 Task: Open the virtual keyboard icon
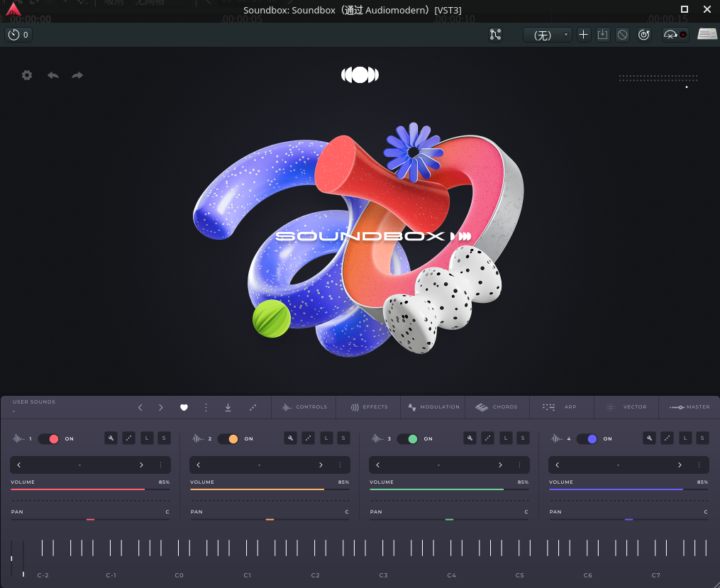tap(707, 34)
